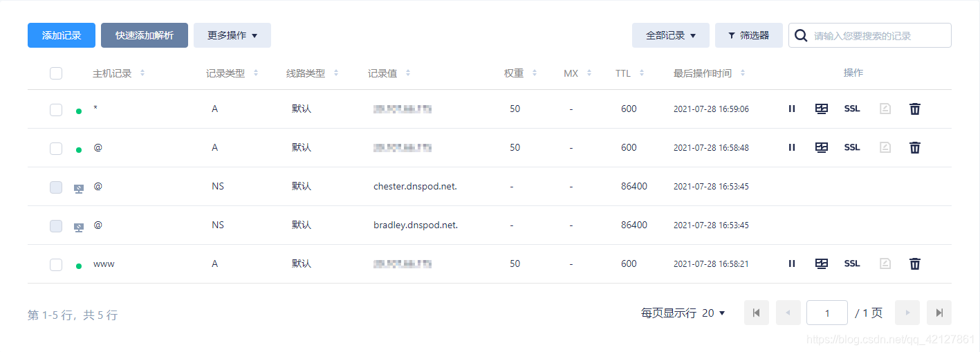
Task: Sort by 记录值 column
Action: coord(408,73)
